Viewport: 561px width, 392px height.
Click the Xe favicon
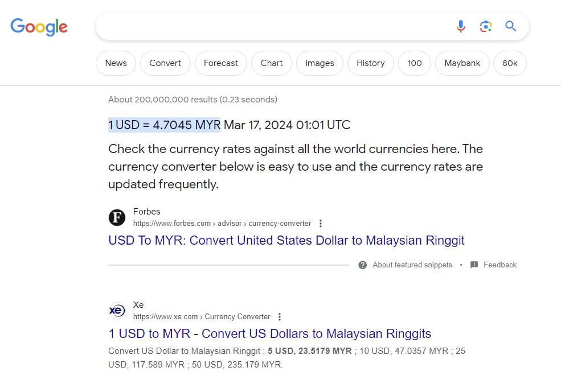tap(117, 311)
